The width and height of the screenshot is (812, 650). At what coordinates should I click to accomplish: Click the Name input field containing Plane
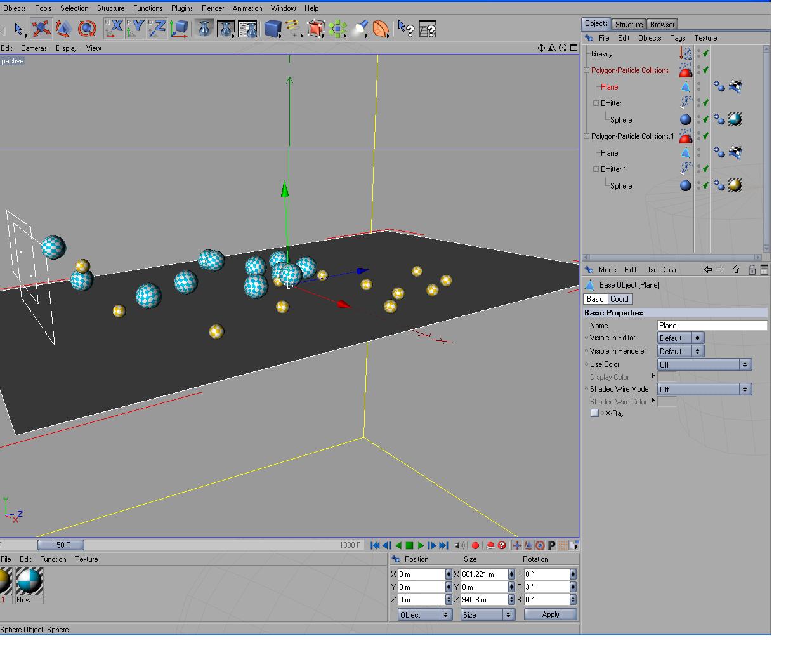pyautogui.click(x=712, y=326)
